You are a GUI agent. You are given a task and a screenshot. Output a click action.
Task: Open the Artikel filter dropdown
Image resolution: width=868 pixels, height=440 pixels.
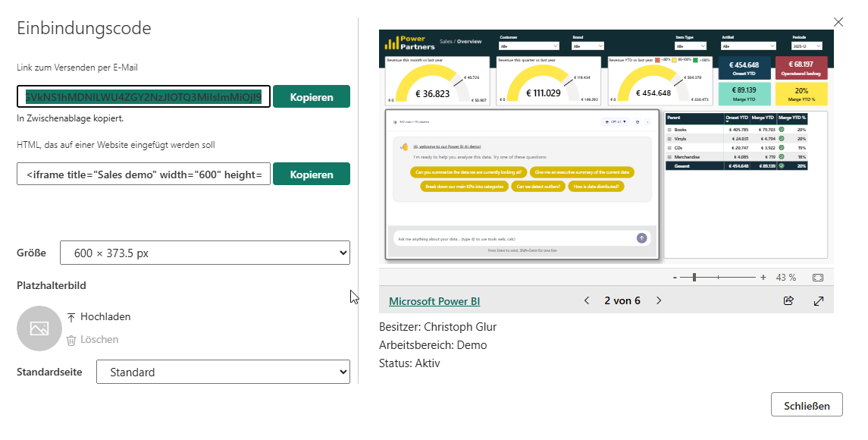[748, 46]
